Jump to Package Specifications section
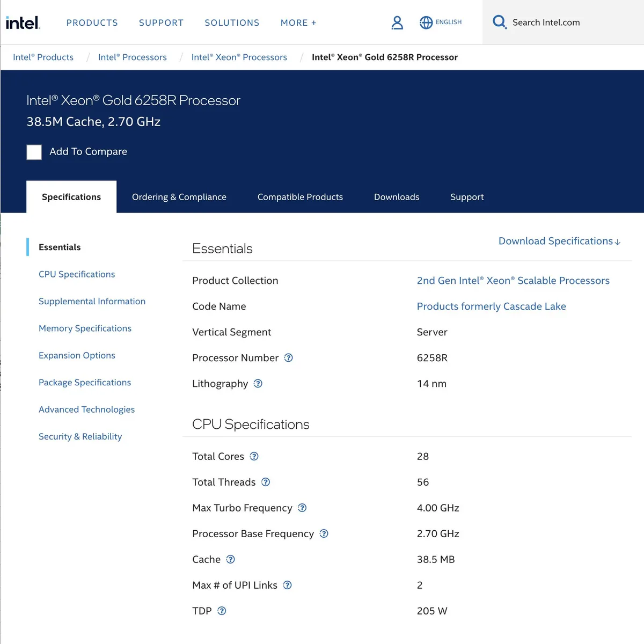644x644 pixels. click(x=85, y=382)
